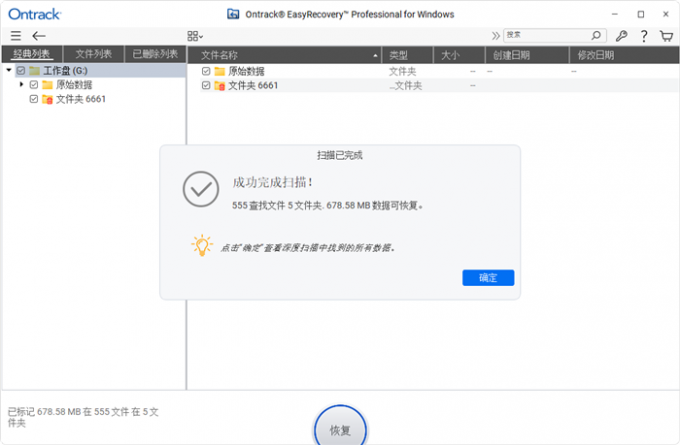This screenshot has width=680, height=445.
Task: Sort by 大小 column header
Action: point(459,55)
